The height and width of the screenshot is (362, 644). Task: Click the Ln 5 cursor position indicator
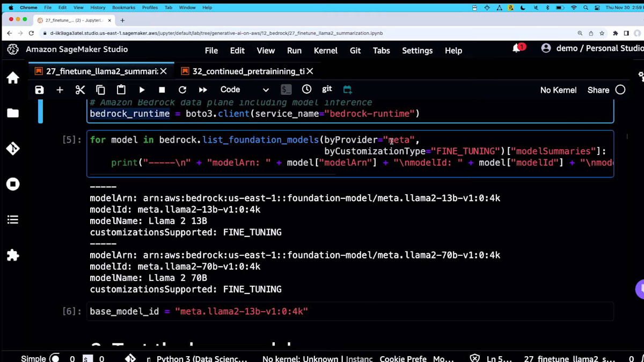(x=499, y=358)
